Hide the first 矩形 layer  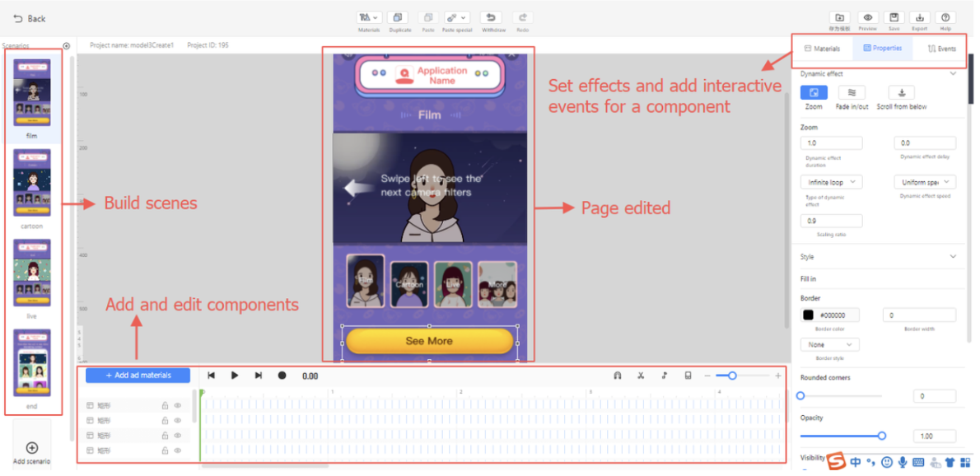[178, 405]
